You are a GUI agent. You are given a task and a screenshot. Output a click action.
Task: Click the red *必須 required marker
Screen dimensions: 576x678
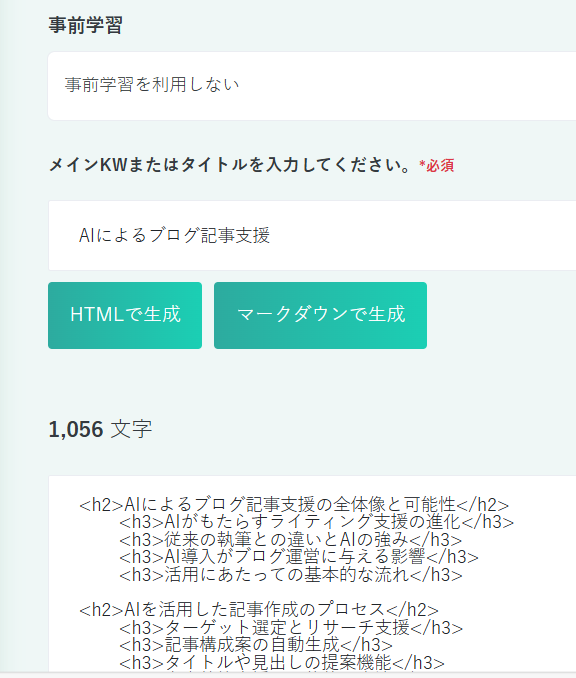click(x=436, y=166)
